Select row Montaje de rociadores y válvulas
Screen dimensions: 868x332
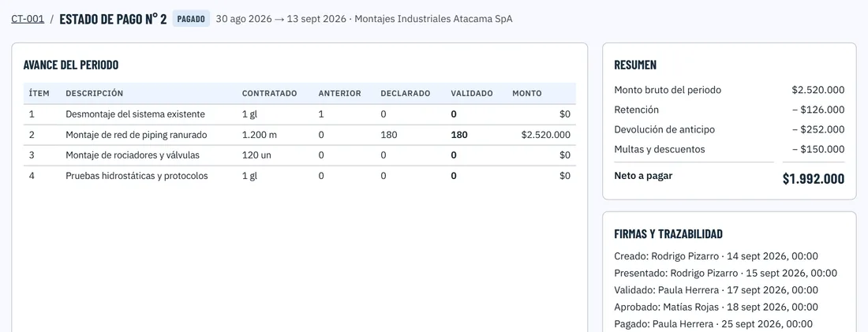[300, 155]
